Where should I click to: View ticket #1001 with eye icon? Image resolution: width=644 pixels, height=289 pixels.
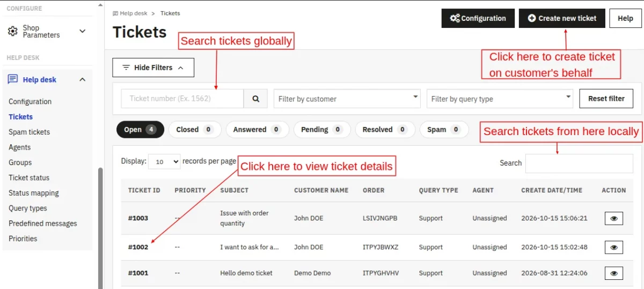614,273
